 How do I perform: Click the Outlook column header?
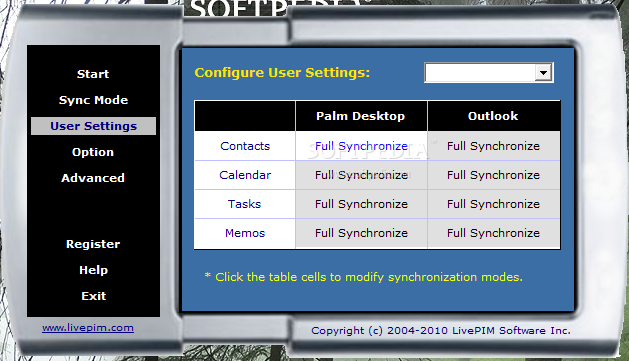493,116
